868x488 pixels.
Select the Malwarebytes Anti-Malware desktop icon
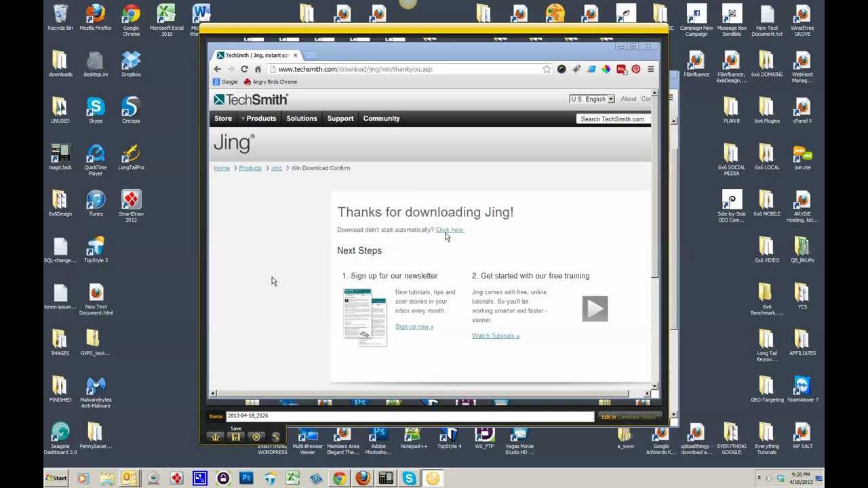point(96,393)
